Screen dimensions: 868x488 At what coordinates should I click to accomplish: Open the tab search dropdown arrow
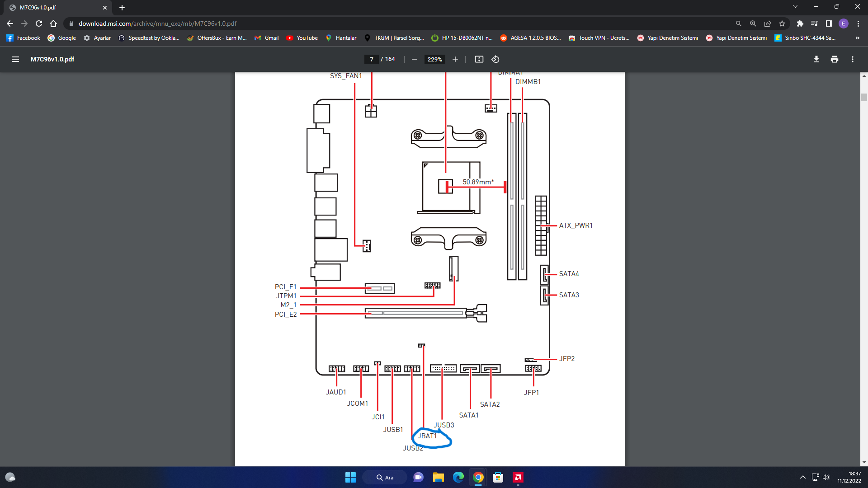(x=795, y=7)
